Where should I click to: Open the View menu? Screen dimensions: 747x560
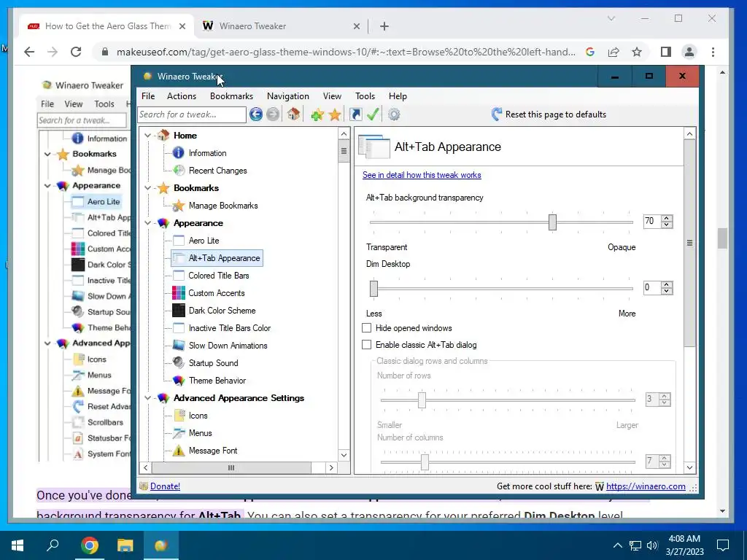pyautogui.click(x=332, y=96)
